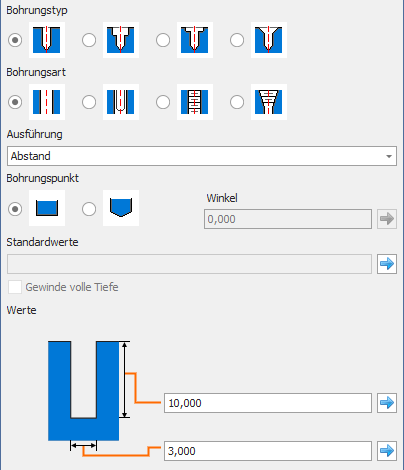Pick the spotface hole type icon
The height and width of the screenshot is (470, 404).
tap(195, 40)
